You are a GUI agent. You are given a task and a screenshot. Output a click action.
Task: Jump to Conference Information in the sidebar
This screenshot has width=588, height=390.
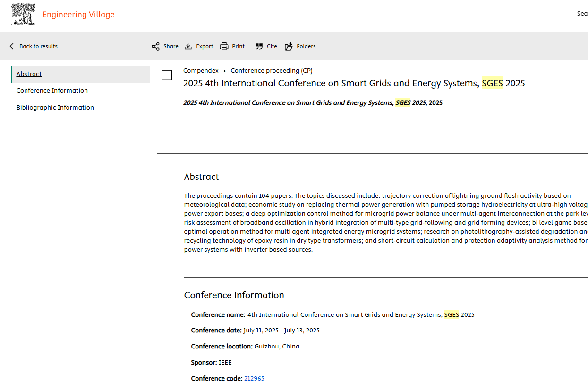tap(52, 91)
